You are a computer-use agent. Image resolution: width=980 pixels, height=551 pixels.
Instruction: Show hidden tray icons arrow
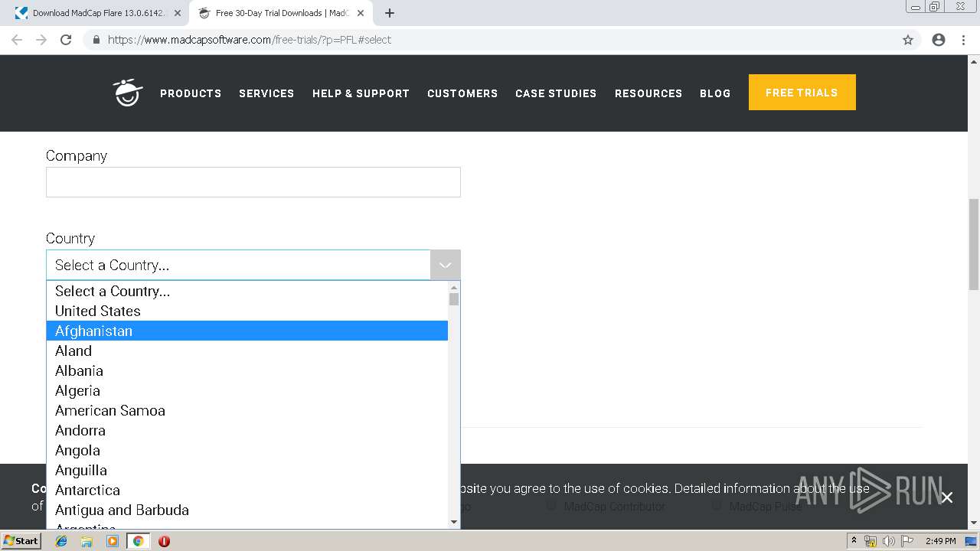[854, 541]
